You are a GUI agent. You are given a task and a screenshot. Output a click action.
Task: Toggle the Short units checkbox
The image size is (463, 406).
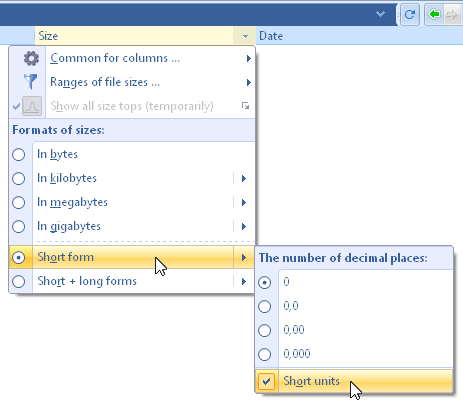tap(266, 381)
